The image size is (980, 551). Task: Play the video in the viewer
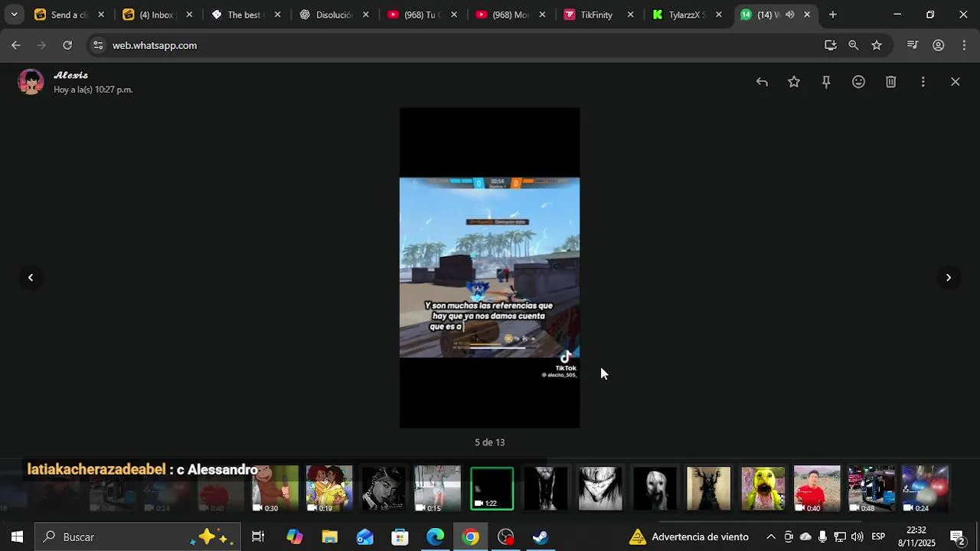[489, 268]
